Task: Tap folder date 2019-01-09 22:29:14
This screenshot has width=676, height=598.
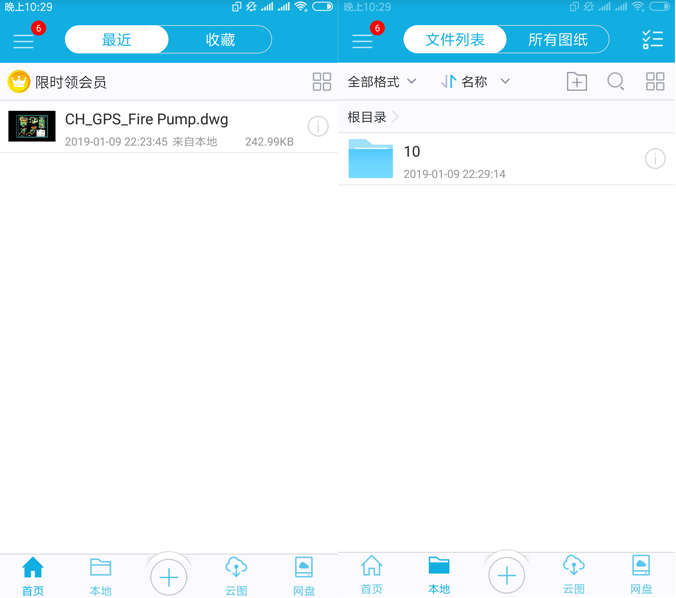Action: (x=454, y=174)
